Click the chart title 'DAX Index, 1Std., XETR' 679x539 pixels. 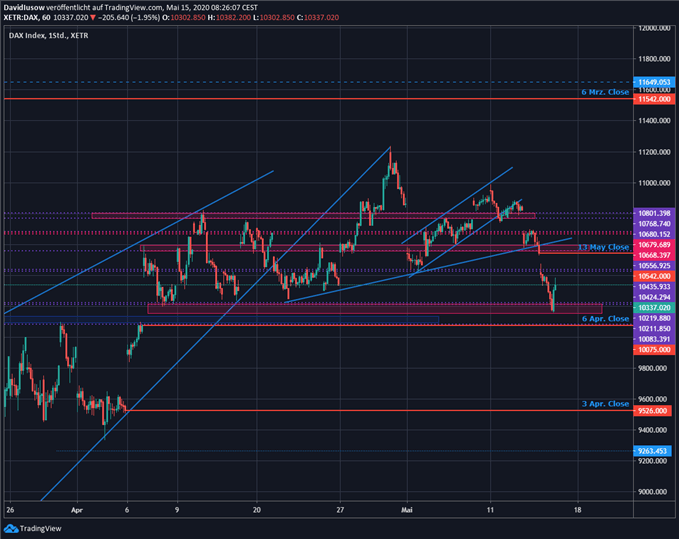click(x=48, y=36)
